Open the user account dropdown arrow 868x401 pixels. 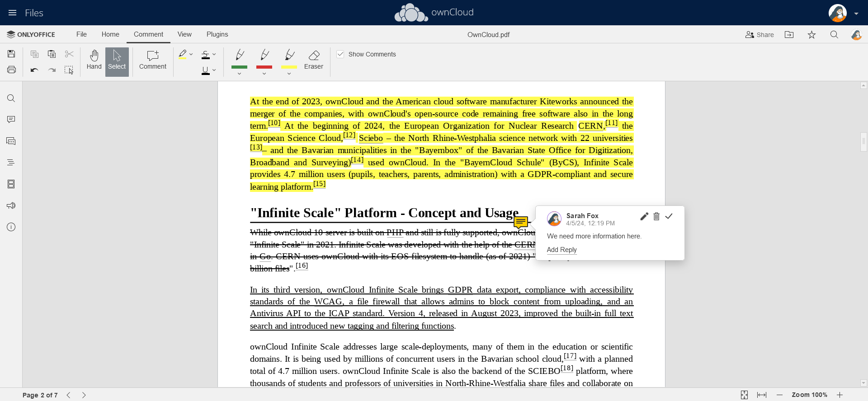[856, 14]
